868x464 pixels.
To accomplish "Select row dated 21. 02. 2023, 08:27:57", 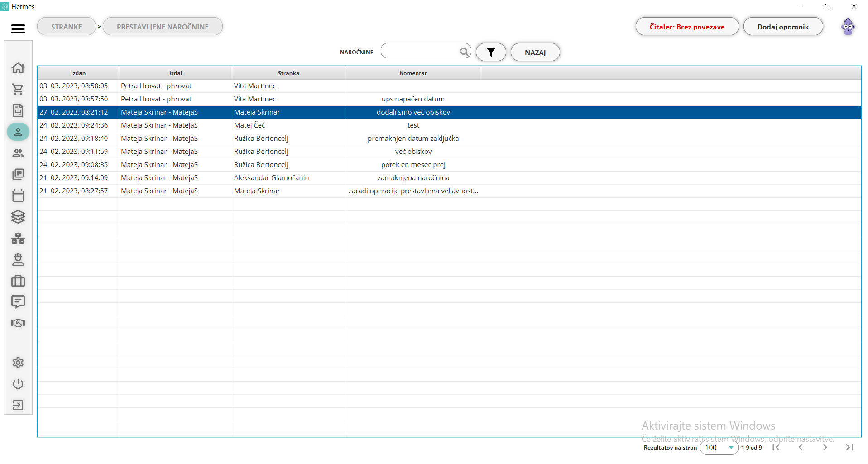I will 449,191.
